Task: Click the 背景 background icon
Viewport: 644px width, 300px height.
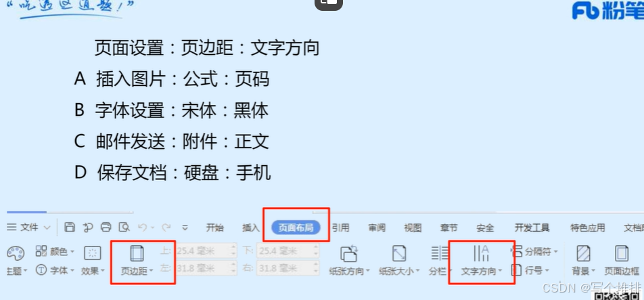Action: [x=583, y=253]
